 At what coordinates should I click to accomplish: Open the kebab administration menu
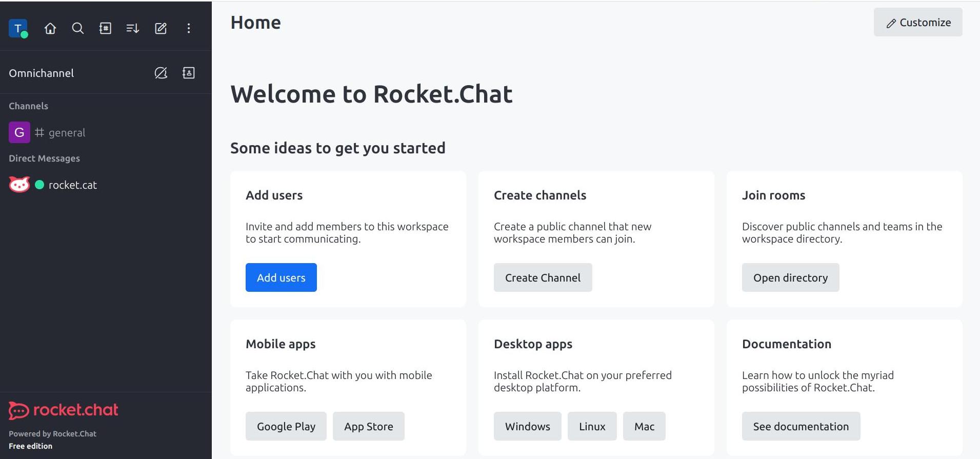(x=189, y=28)
